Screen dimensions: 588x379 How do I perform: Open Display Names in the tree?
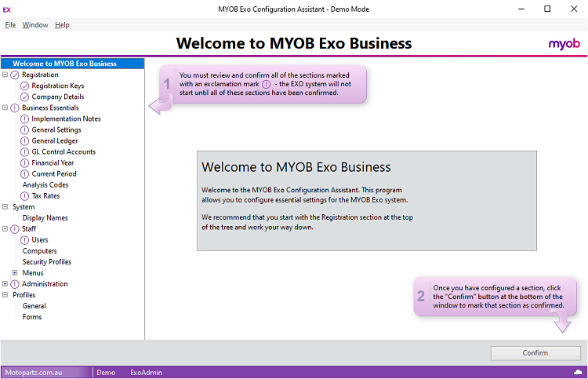pos(45,217)
